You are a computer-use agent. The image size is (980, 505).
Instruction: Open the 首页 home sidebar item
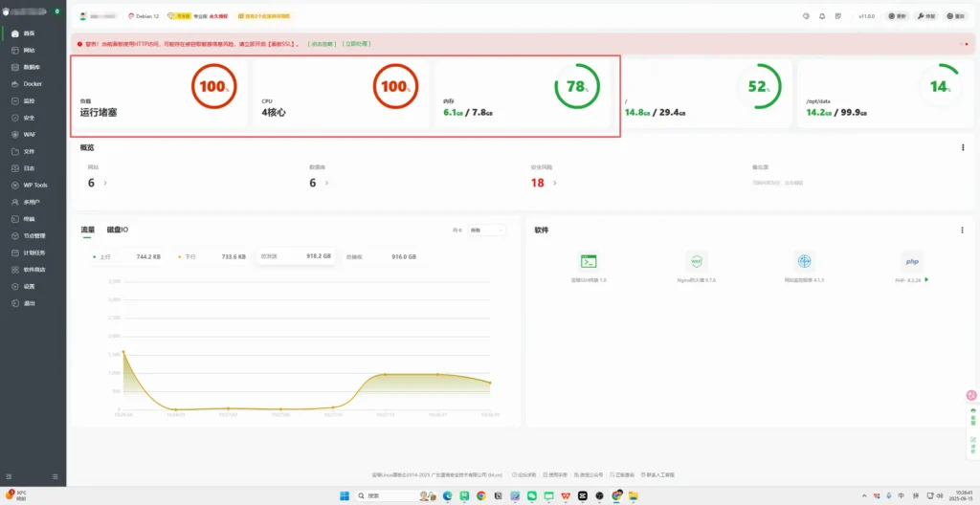tap(33, 33)
